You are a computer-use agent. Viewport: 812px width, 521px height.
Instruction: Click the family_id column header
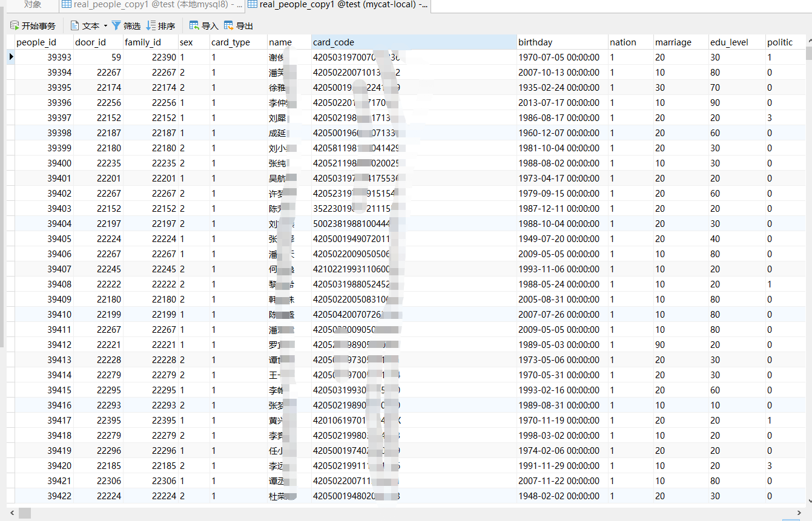tap(150, 42)
